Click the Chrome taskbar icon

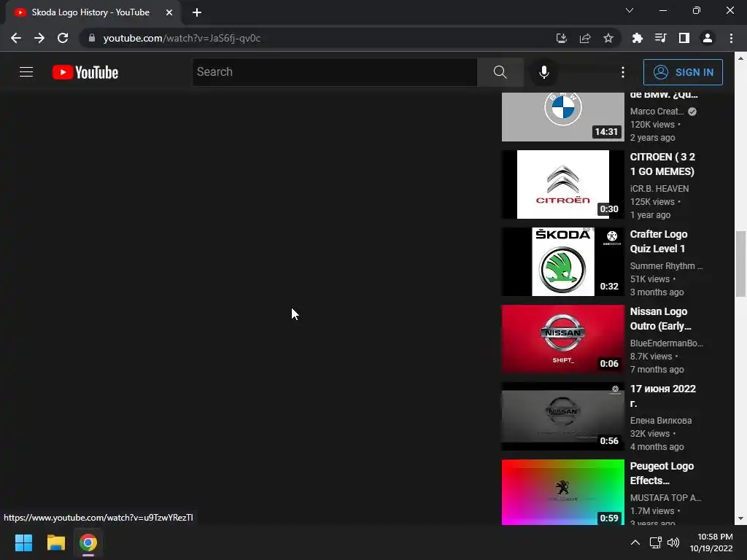click(x=88, y=542)
